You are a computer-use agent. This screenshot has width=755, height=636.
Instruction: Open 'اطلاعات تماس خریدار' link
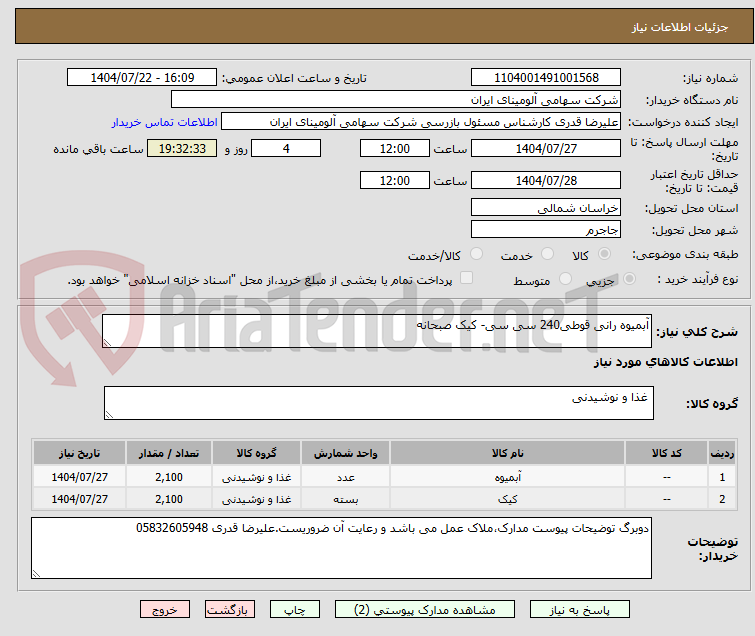[165, 122]
